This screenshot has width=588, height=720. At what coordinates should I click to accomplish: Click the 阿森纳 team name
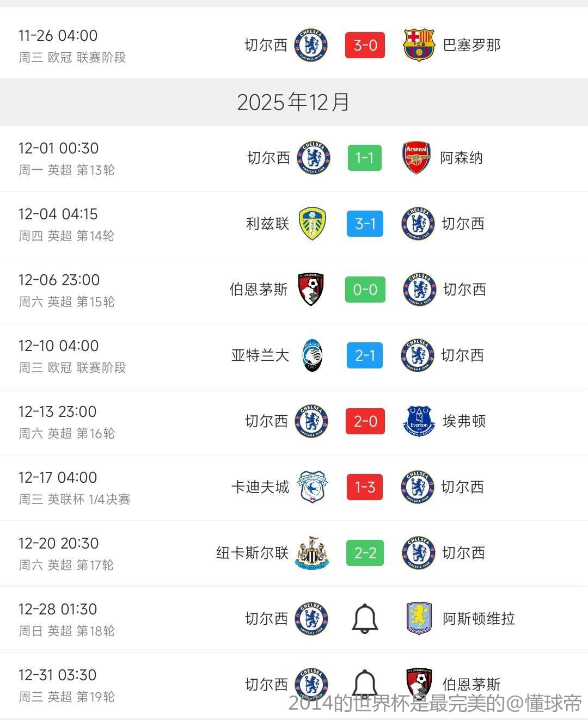[461, 158]
